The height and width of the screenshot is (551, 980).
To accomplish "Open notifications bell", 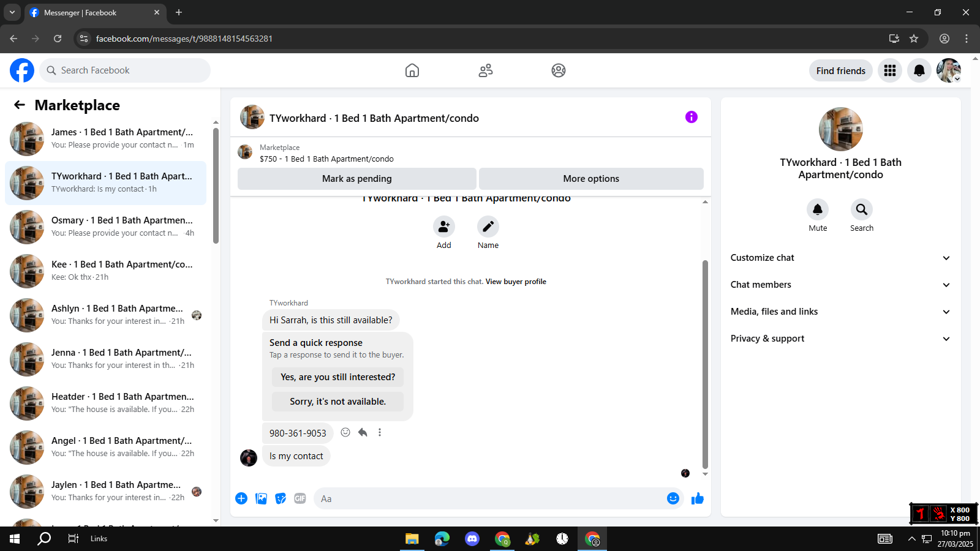I will [x=919, y=70].
